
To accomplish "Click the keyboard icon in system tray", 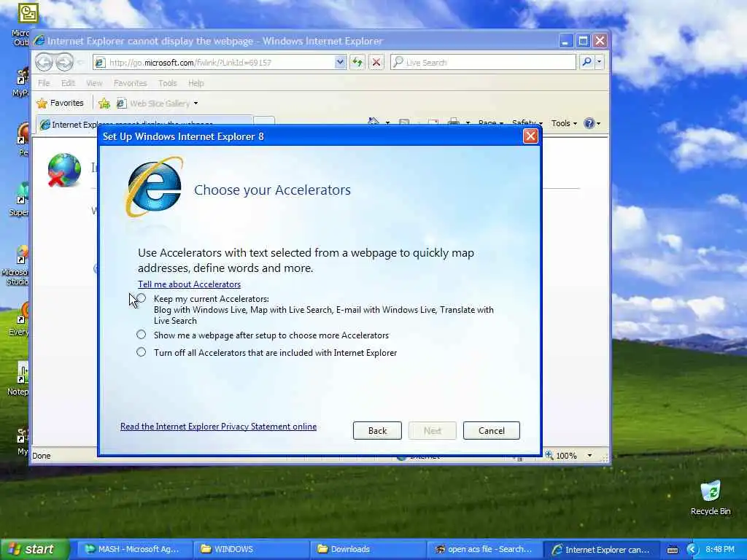I will click(672, 550).
